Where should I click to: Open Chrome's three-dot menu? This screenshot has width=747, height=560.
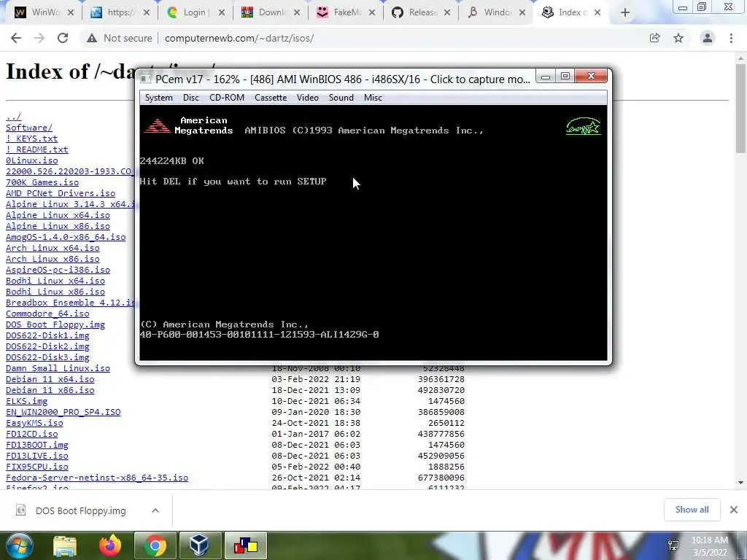click(731, 38)
